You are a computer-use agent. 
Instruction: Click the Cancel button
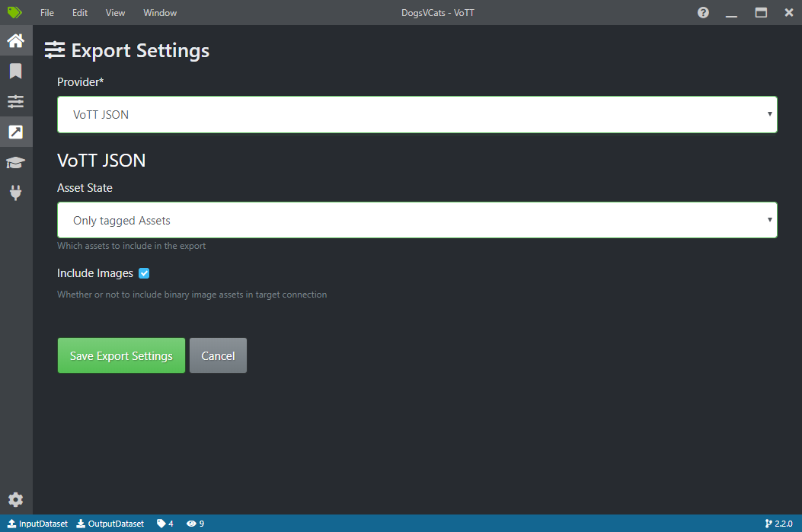tap(218, 355)
